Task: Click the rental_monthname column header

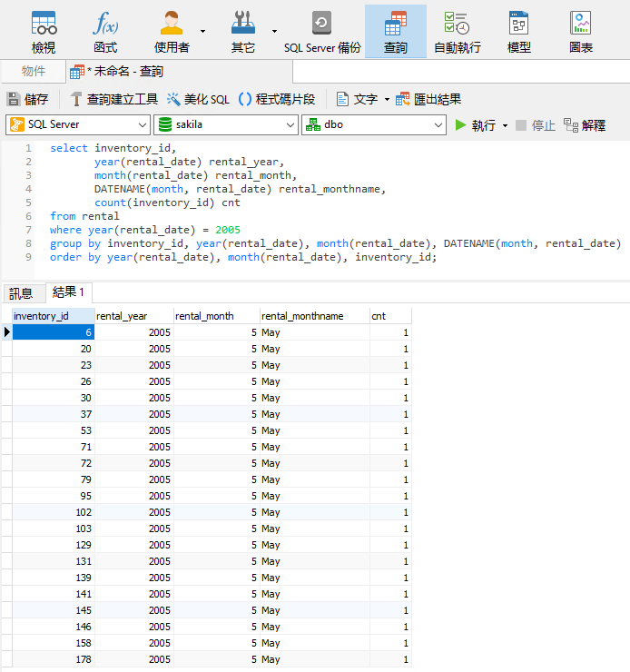Action: (x=302, y=316)
